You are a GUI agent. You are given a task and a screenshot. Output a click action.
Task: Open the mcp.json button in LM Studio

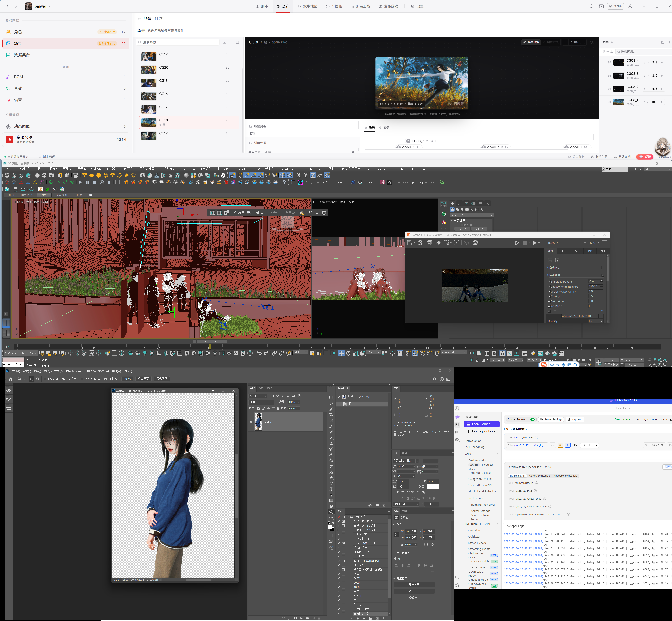click(575, 419)
